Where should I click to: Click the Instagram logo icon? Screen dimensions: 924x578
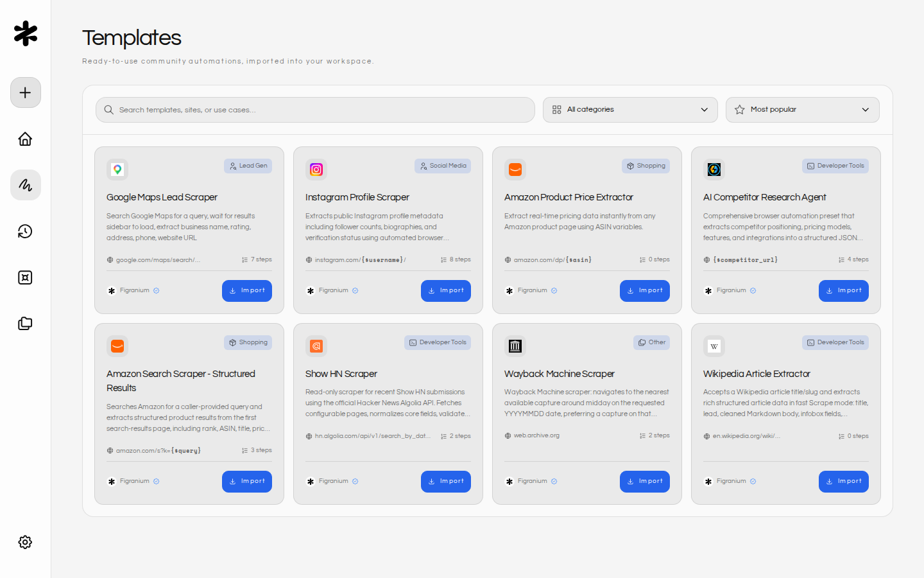tap(316, 170)
